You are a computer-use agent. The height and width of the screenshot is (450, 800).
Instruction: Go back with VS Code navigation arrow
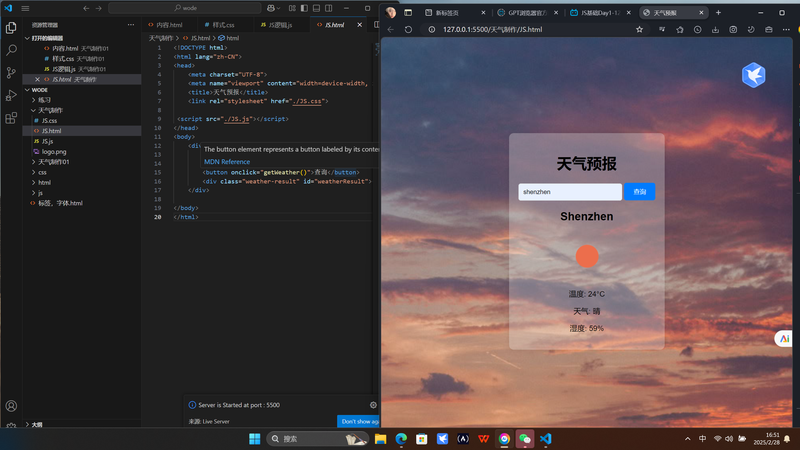coord(86,8)
